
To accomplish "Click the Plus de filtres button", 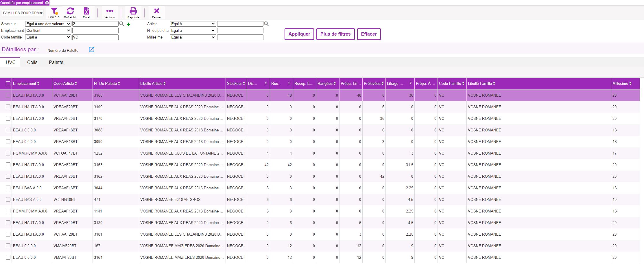I will pyautogui.click(x=335, y=34).
